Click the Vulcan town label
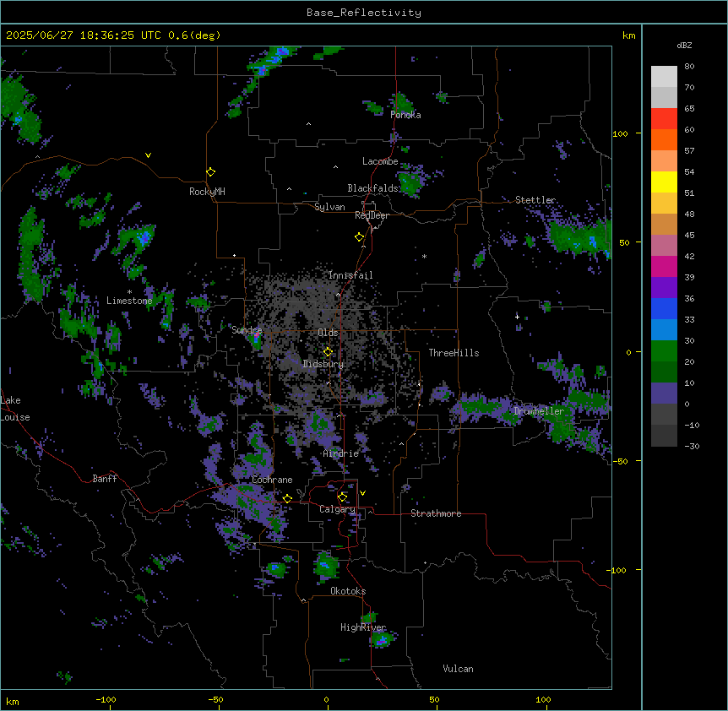 [459, 669]
